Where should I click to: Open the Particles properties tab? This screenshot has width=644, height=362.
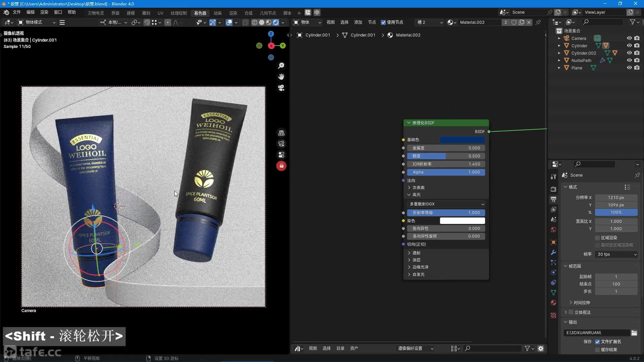[x=553, y=262]
